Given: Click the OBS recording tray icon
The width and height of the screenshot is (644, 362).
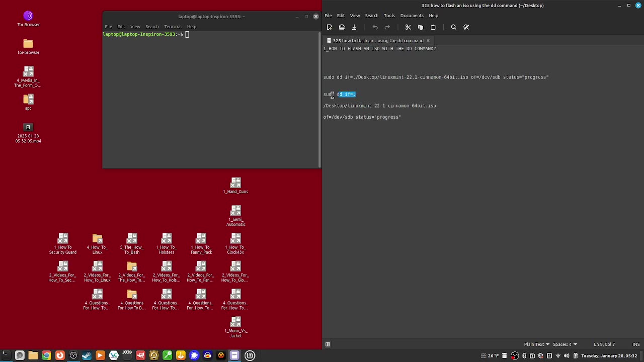Looking at the screenshot, I should click(515, 356).
